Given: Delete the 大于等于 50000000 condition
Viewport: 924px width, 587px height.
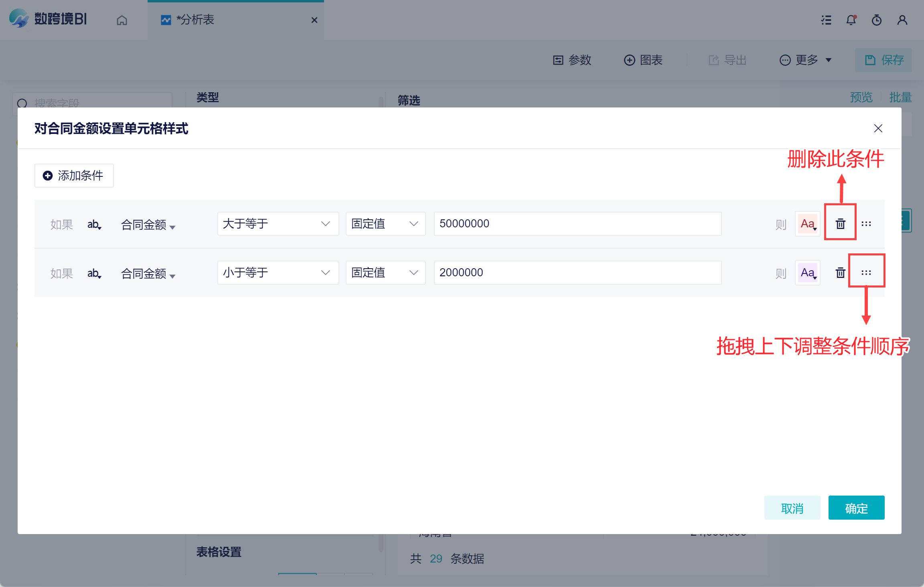Looking at the screenshot, I should coord(840,224).
